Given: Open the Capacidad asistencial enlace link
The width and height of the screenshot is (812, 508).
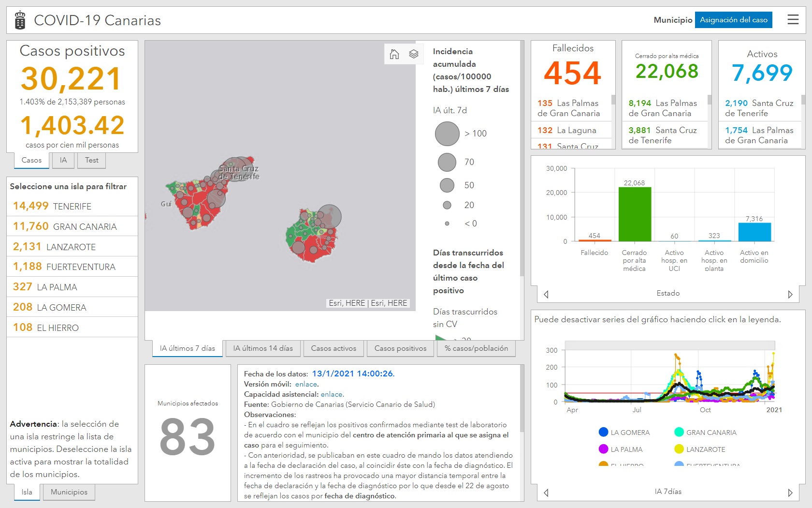Looking at the screenshot, I should click(x=332, y=394).
